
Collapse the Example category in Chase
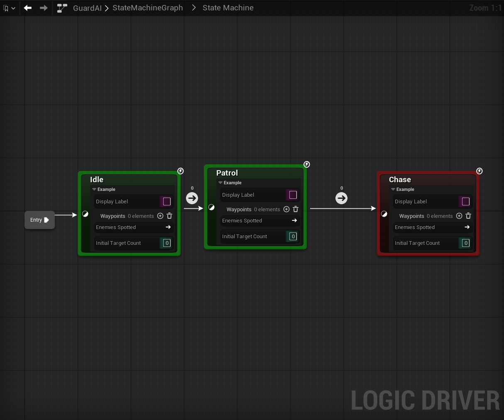point(393,189)
